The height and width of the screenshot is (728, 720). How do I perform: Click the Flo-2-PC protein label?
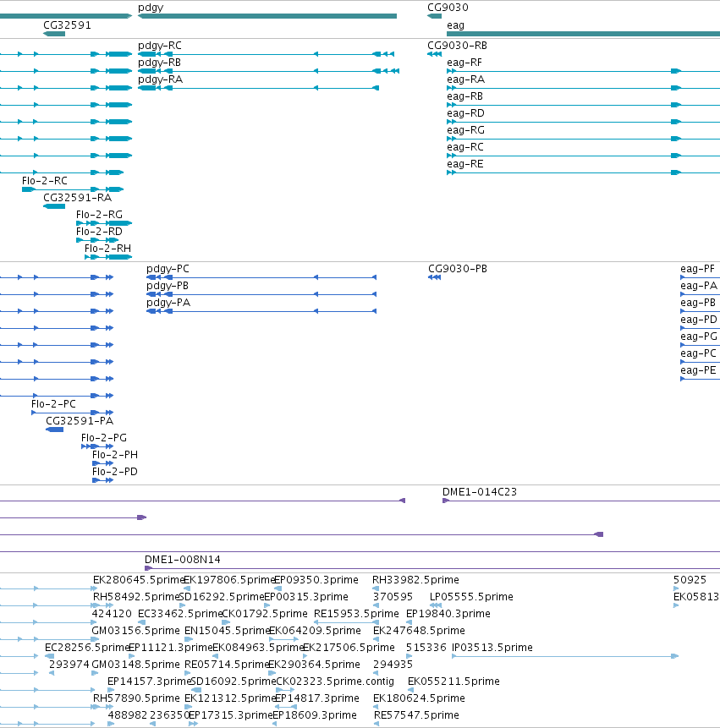(x=53, y=404)
